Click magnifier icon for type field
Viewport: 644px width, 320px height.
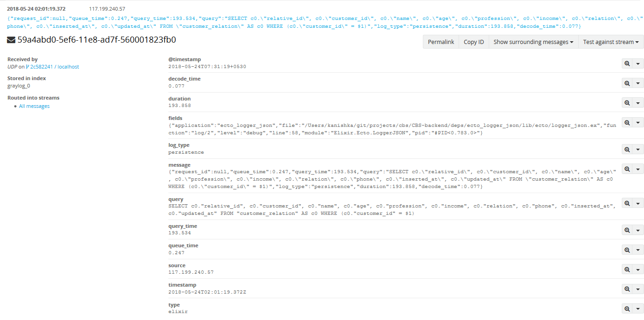point(627,309)
